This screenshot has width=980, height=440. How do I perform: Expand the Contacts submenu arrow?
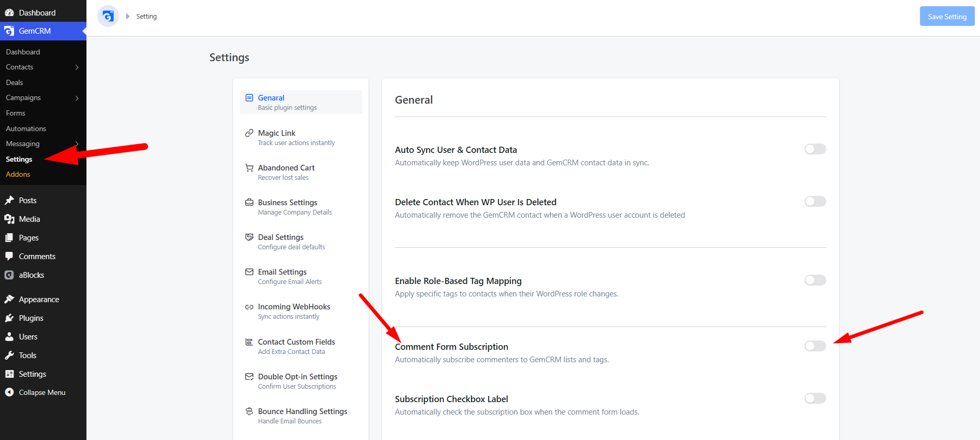tap(77, 67)
